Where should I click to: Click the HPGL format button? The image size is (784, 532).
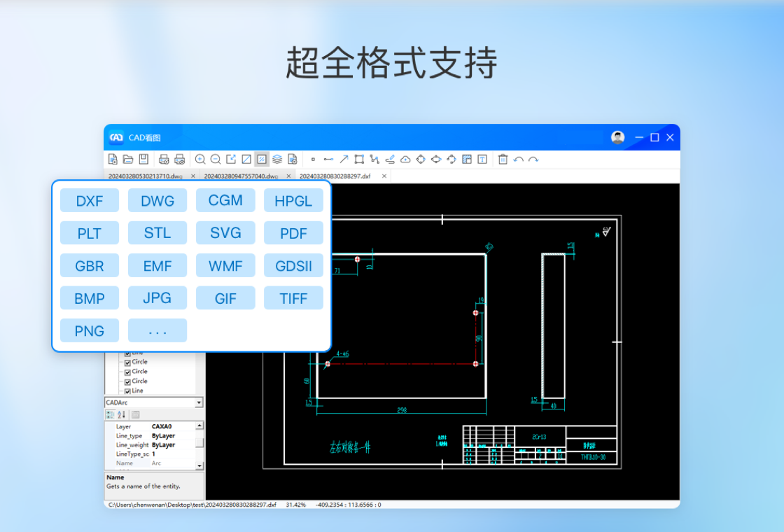point(293,200)
